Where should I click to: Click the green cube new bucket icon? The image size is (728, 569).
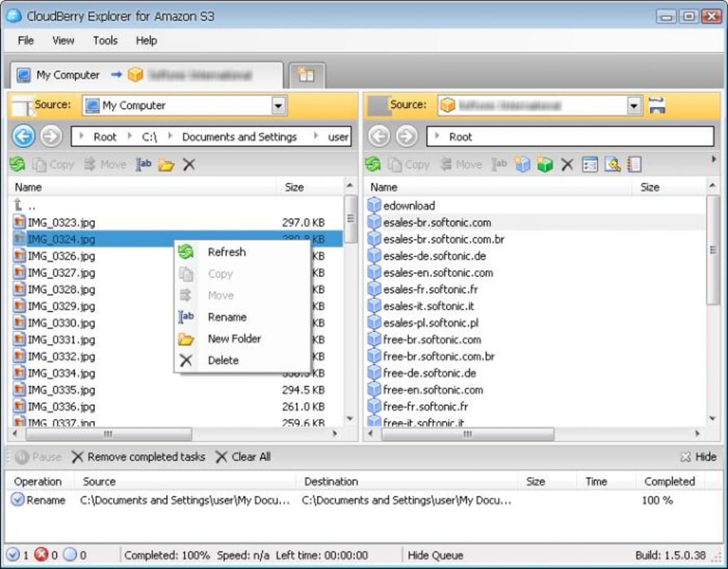coord(545,164)
